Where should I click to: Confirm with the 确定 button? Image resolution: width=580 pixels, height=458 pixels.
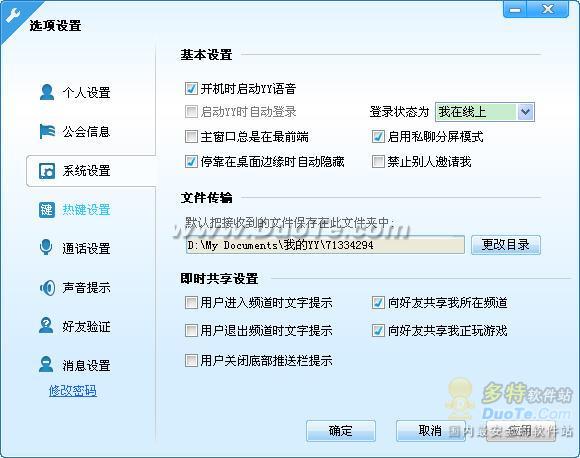point(341,431)
